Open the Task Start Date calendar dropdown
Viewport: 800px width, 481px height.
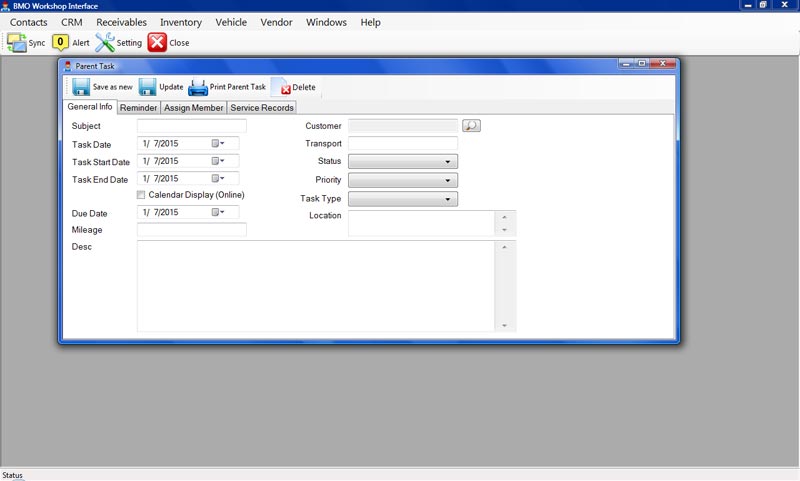pos(218,161)
